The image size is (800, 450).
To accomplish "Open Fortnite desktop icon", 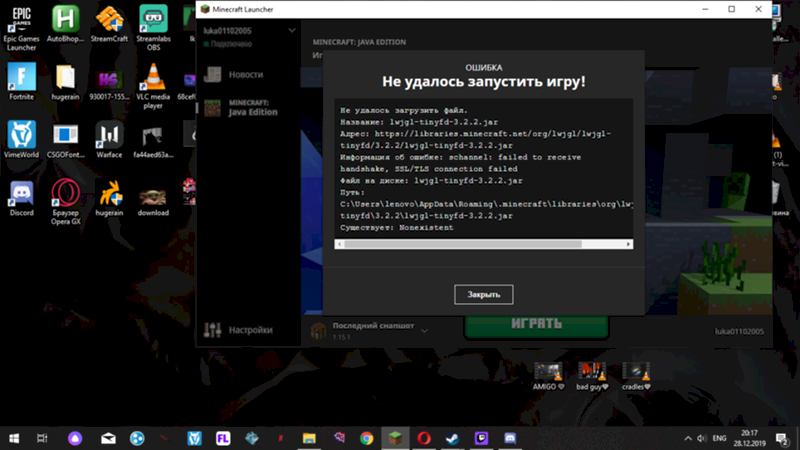I will pos(20,77).
